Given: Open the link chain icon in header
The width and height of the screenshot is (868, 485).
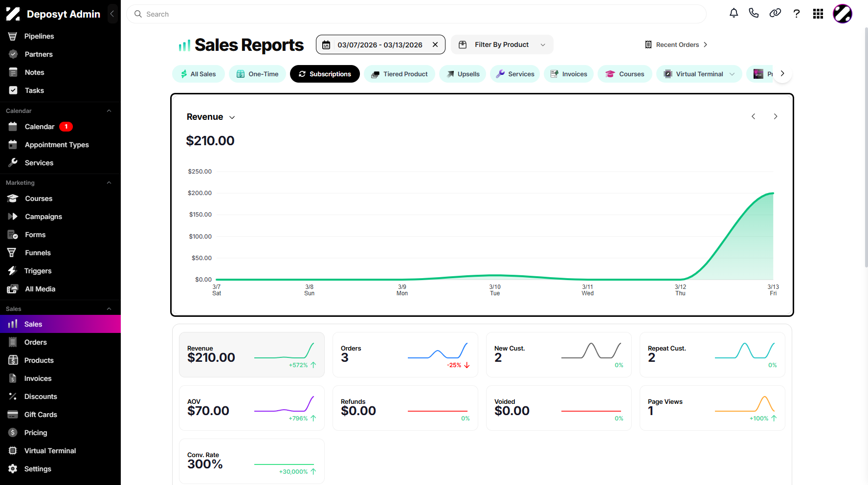Looking at the screenshot, I should [775, 14].
